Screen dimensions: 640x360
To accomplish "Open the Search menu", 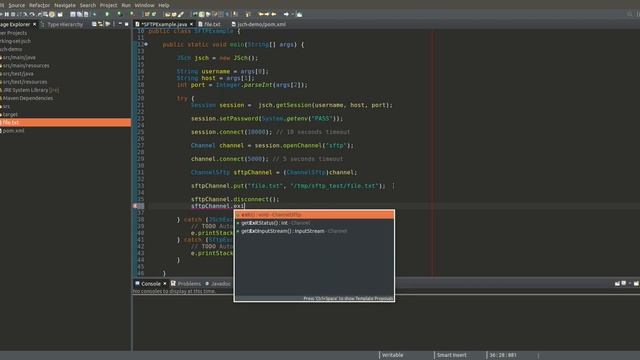I will (88, 5).
